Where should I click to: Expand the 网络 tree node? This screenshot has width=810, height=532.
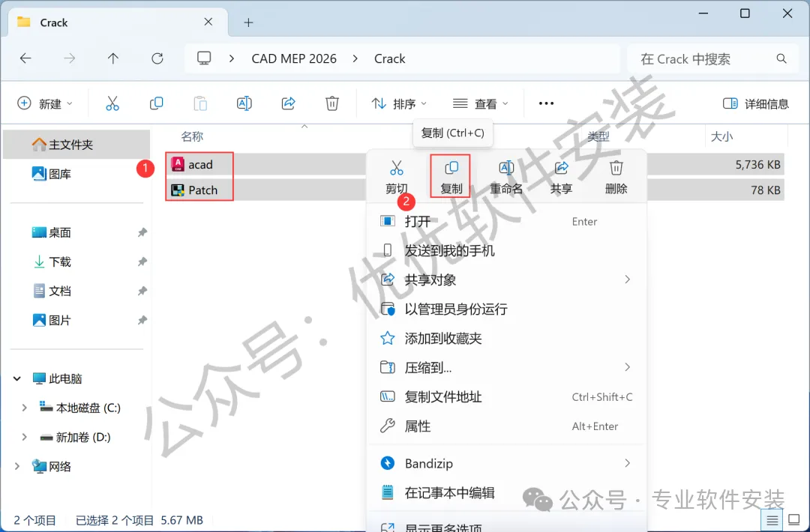click(17, 467)
